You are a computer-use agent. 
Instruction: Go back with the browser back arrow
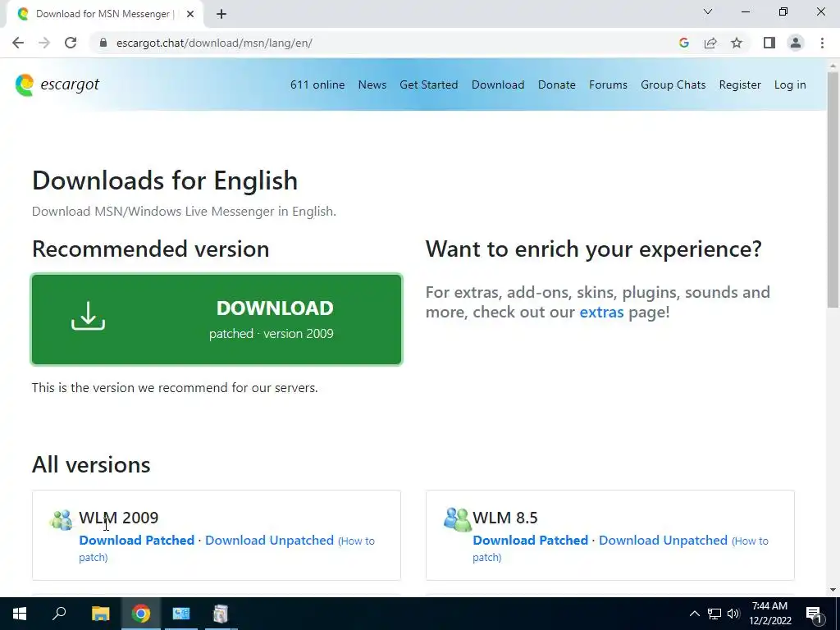[x=18, y=43]
